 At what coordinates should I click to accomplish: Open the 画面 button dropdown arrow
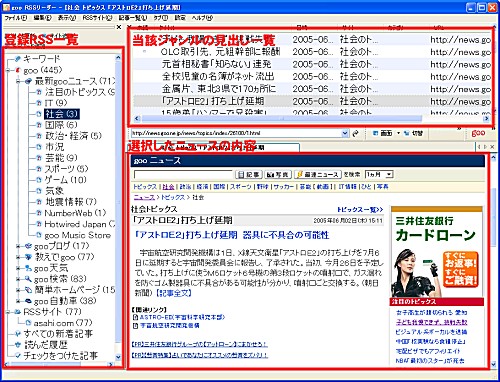tap(398, 133)
